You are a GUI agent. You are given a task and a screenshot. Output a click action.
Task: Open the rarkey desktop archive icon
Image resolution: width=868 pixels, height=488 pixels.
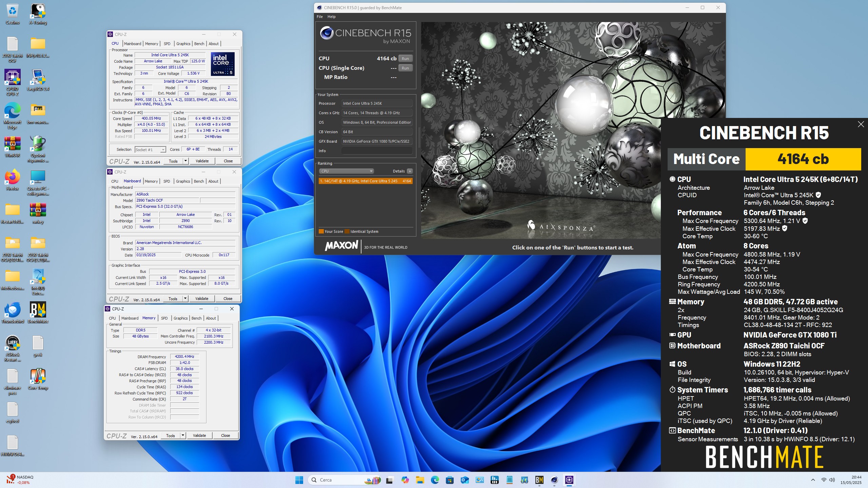[38, 213]
